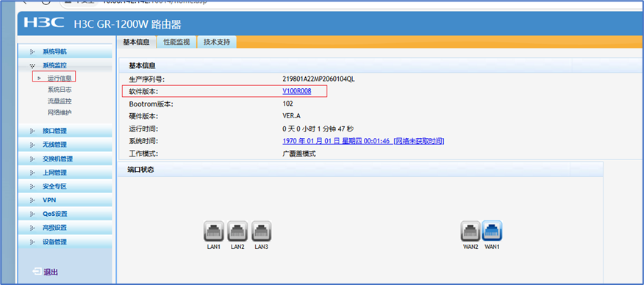Click the blue WAN1 port icon
The width and height of the screenshot is (644, 285).
click(492, 231)
